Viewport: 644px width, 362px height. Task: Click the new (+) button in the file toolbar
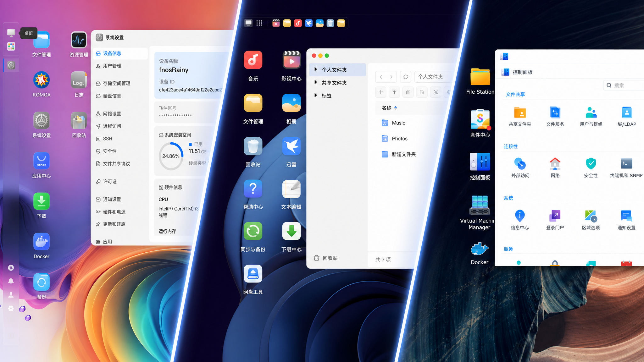[381, 92]
